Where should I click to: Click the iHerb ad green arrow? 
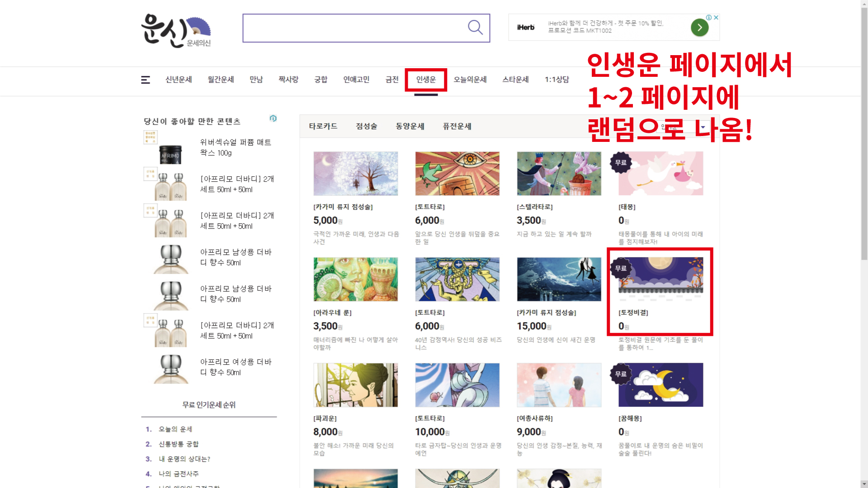pyautogui.click(x=699, y=28)
